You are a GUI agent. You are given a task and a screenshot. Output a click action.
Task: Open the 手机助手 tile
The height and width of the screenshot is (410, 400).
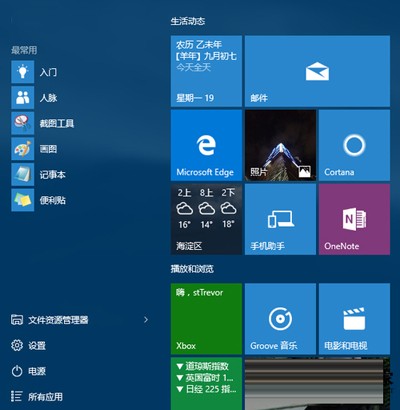[280, 219]
